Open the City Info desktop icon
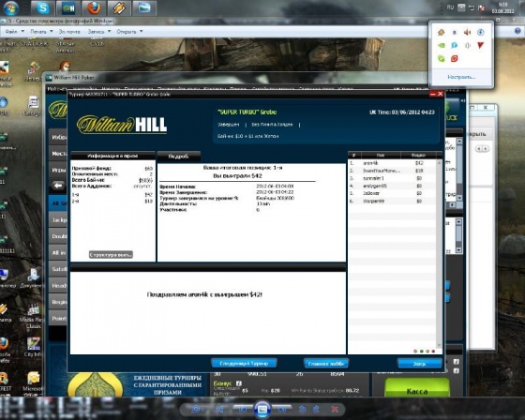 coord(33,347)
